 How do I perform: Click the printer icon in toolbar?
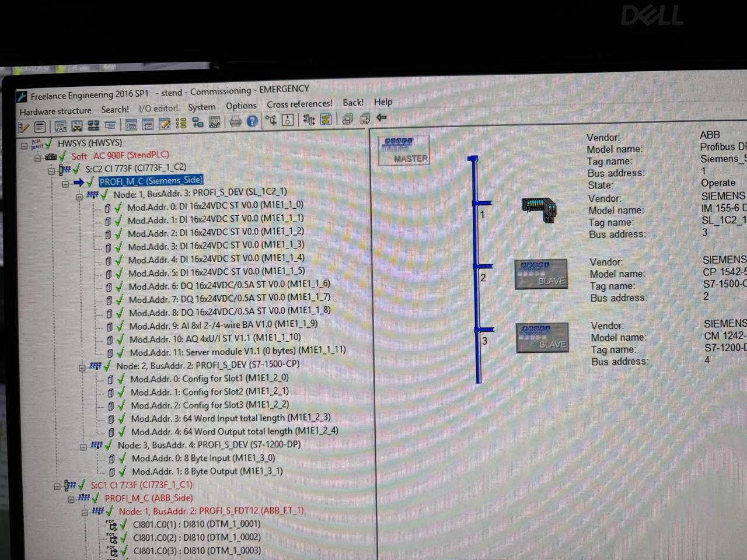[x=235, y=121]
